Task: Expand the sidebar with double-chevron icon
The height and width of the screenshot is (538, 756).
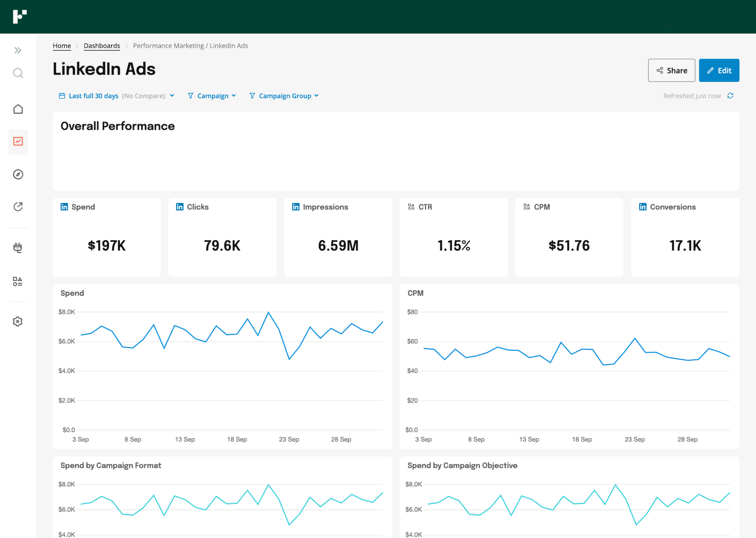Action: point(18,50)
